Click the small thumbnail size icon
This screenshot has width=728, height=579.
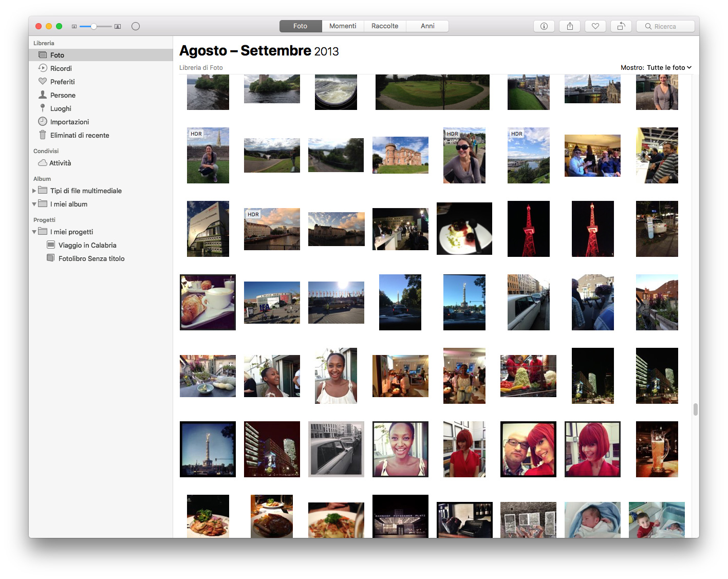click(74, 26)
